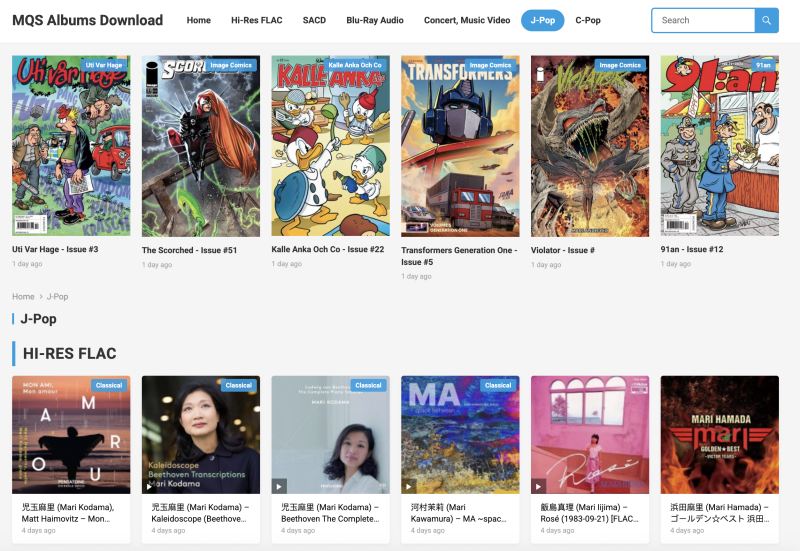Viewport: 800px width, 551px height.
Task: Open Uti Var Hage cover thumbnail
Action: click(x=71, y=146)
